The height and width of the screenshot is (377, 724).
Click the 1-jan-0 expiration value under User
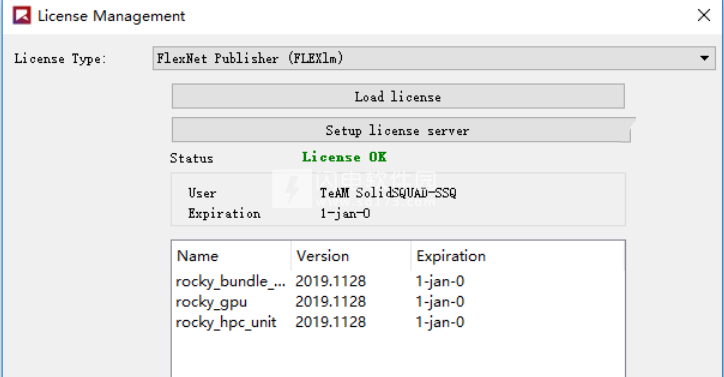click(345, 213)
